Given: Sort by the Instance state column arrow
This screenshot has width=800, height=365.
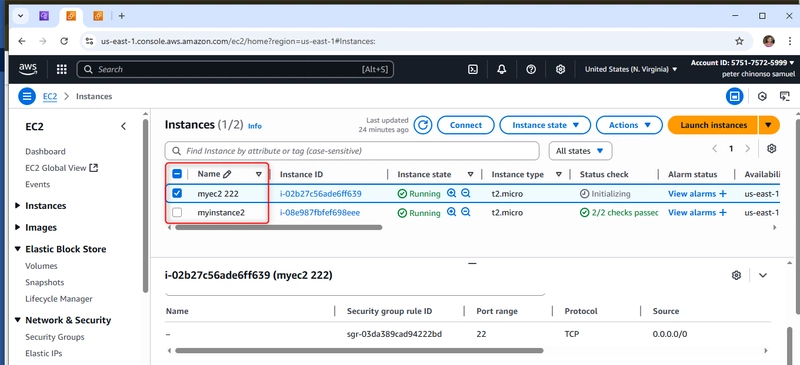Looking at the screenshot, I should click(x=470, y=174).
